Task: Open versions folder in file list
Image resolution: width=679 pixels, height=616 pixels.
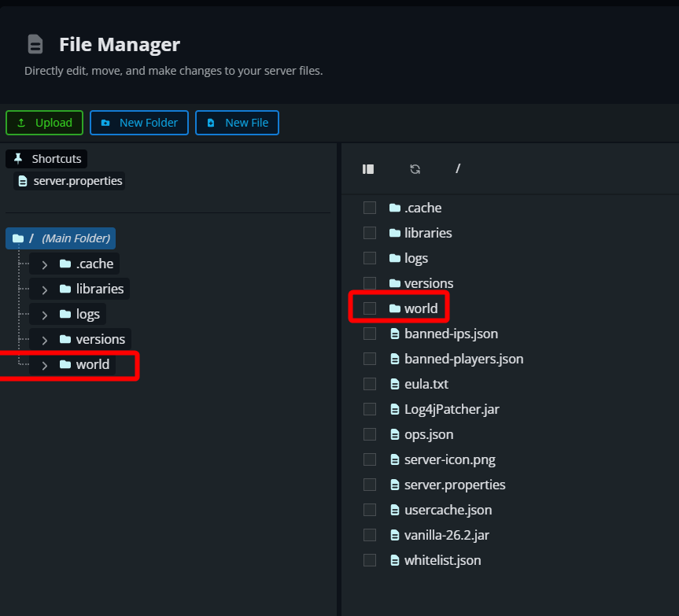Action: click(429, 283)
